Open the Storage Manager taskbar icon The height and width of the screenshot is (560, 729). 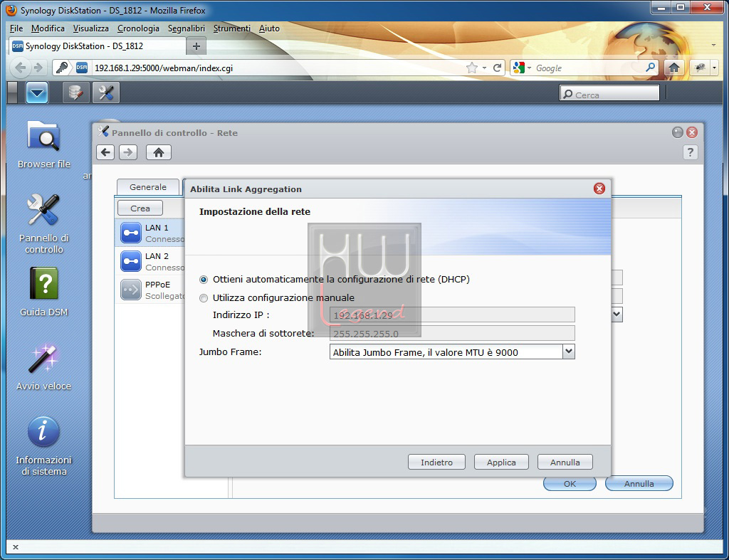click(x=75, y=93)
